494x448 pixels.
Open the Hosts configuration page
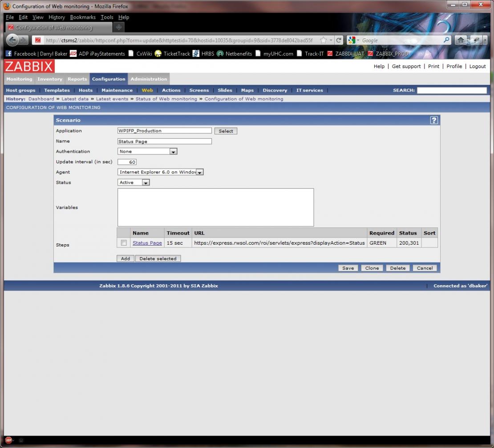pos(85,90)
